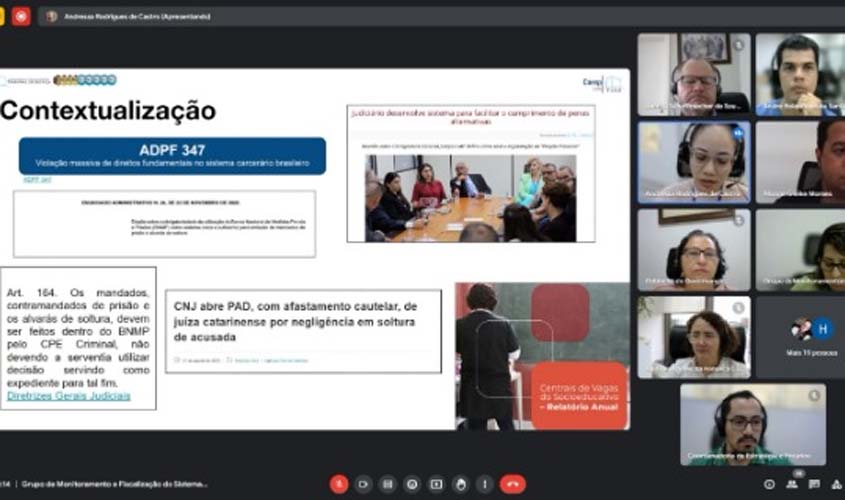Click the presenter name bar at top

pos(130,17)
